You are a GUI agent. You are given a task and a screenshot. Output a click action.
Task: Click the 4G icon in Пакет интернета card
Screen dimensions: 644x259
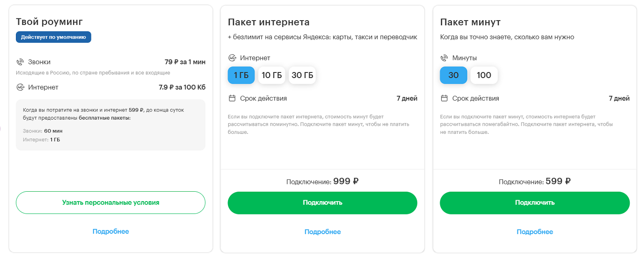[x=232, y=58]
